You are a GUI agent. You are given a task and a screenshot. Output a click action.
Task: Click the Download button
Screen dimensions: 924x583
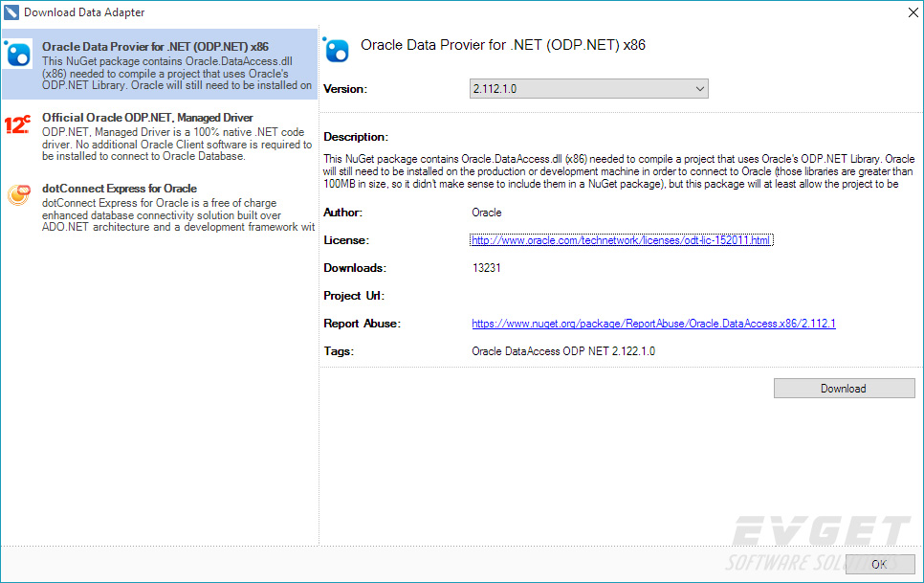tap(844, 389)
